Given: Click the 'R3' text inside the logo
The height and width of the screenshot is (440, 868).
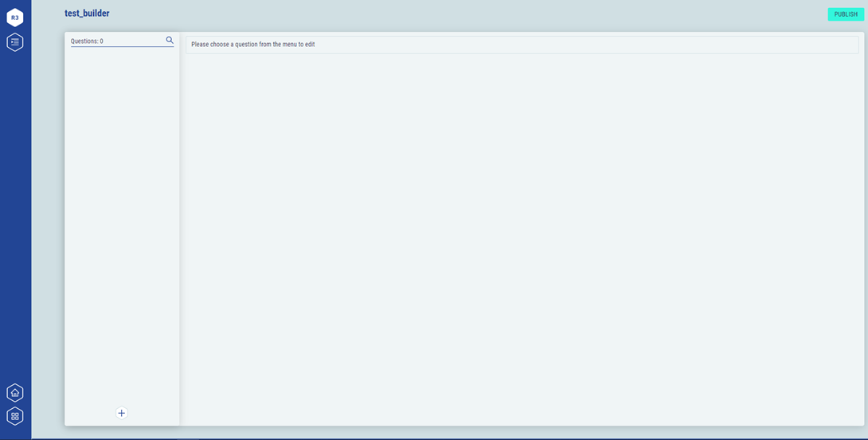Looking at the screenshot, I should pyautogui.click(x=15, y=18).
